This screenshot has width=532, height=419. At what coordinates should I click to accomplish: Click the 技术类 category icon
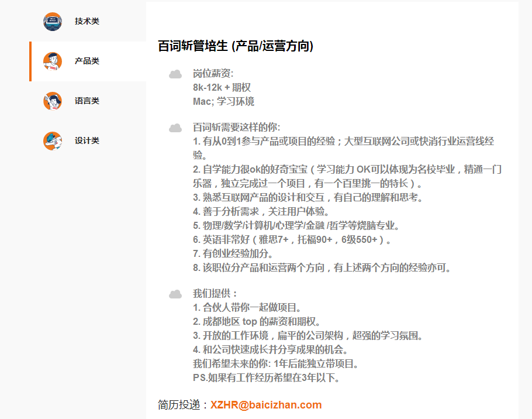tap(53, 22)
